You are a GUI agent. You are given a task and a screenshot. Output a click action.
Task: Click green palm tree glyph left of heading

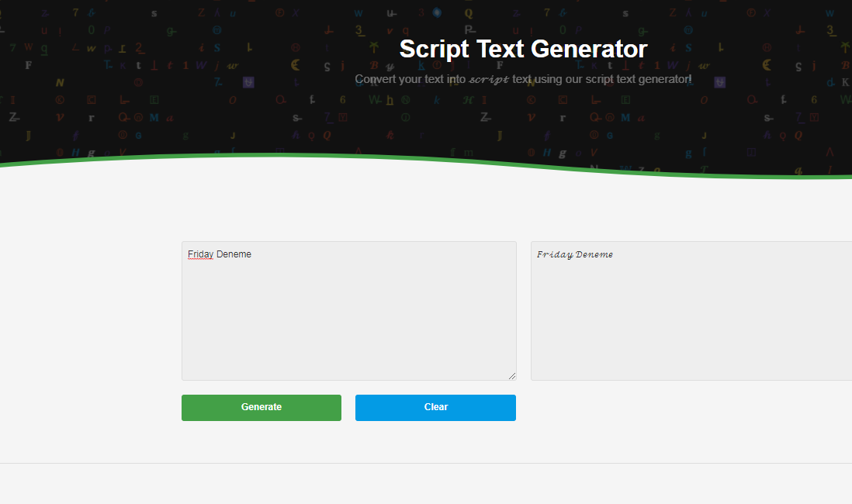pos(374,47)
